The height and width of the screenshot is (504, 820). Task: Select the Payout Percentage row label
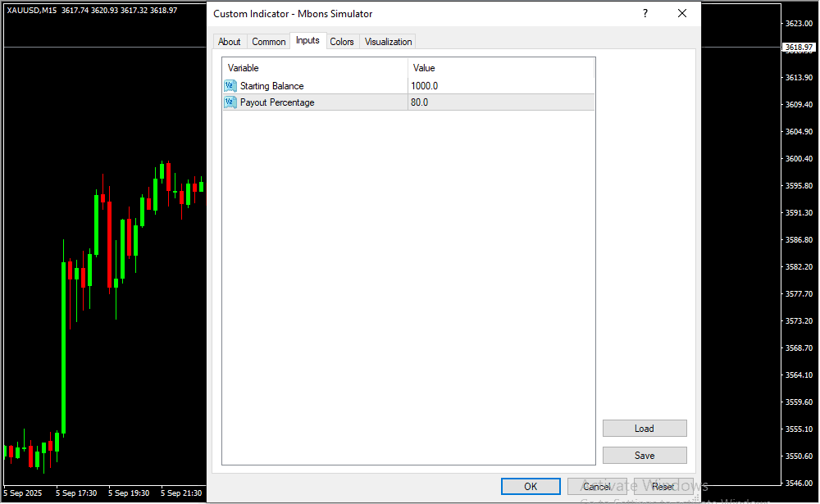point(277,102)
